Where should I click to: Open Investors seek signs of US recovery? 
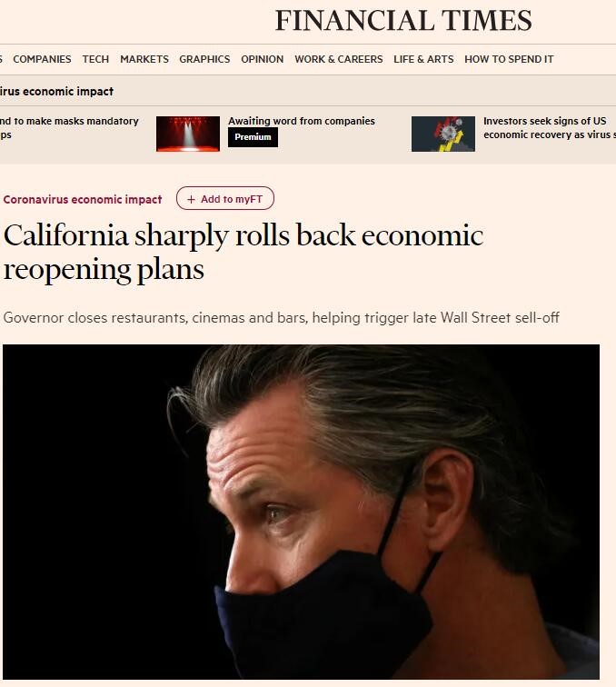click(550, 127)
